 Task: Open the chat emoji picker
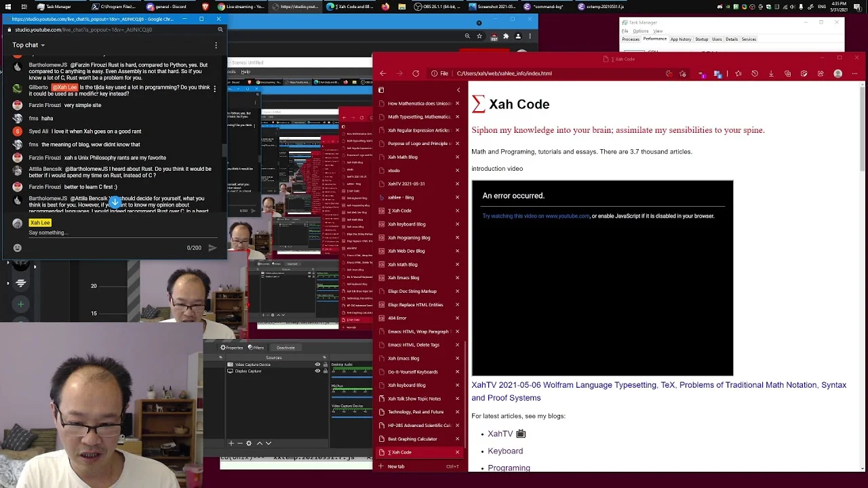(x=18, y=248)
